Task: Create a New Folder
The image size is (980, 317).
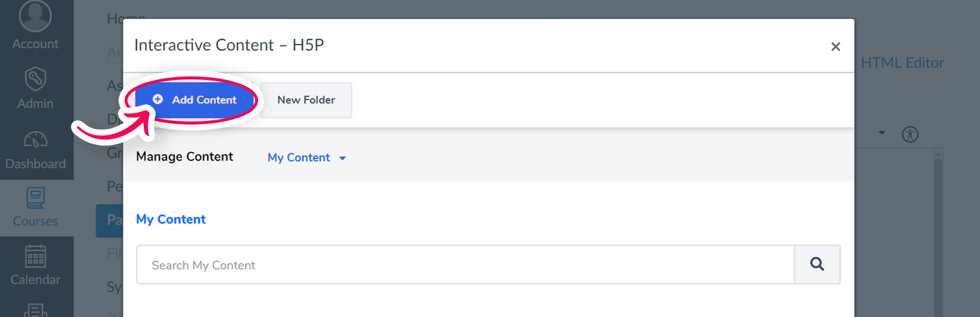Action: click(x=306, y=100)
